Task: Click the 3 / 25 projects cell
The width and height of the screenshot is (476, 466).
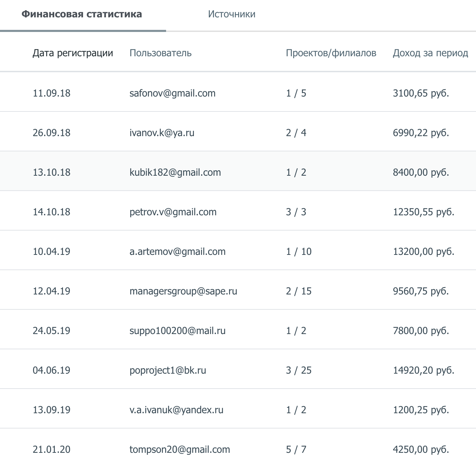Action: click(x=298, y=371)
